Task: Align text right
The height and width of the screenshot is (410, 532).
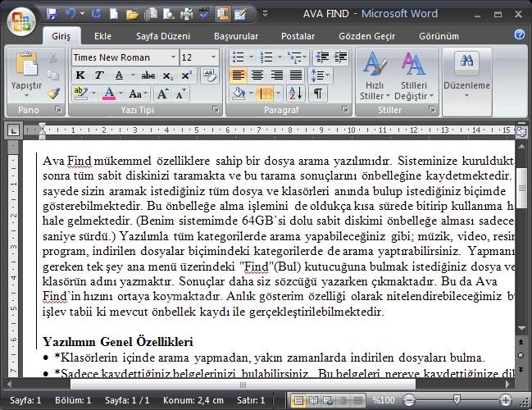Action: (276, 75)
